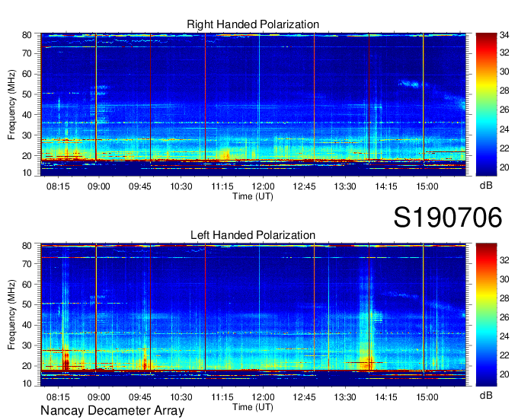Click the 09:00 tick on Right Handed plot

pyautogui.click(x=99, y=186)
